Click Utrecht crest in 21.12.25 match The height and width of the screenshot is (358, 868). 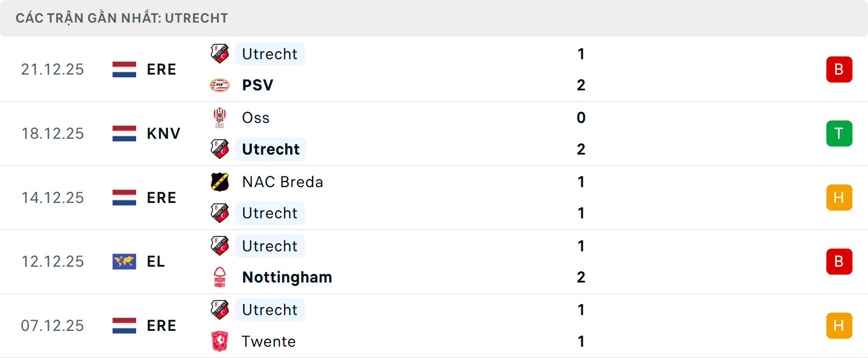pos(220,54)
